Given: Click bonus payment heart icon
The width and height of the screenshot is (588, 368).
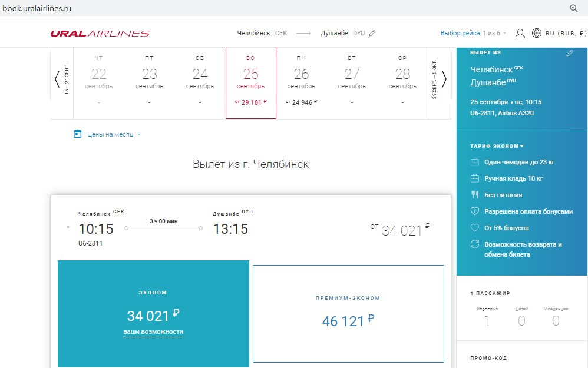Looking at the screenshot, I should [x=475, y=211].
